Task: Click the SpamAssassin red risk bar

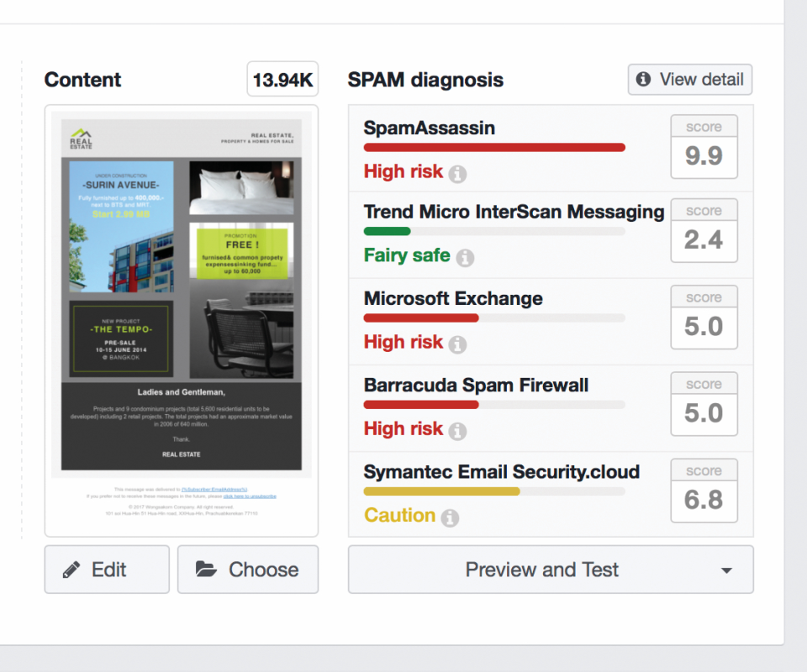Action: [x=494, y=148]
